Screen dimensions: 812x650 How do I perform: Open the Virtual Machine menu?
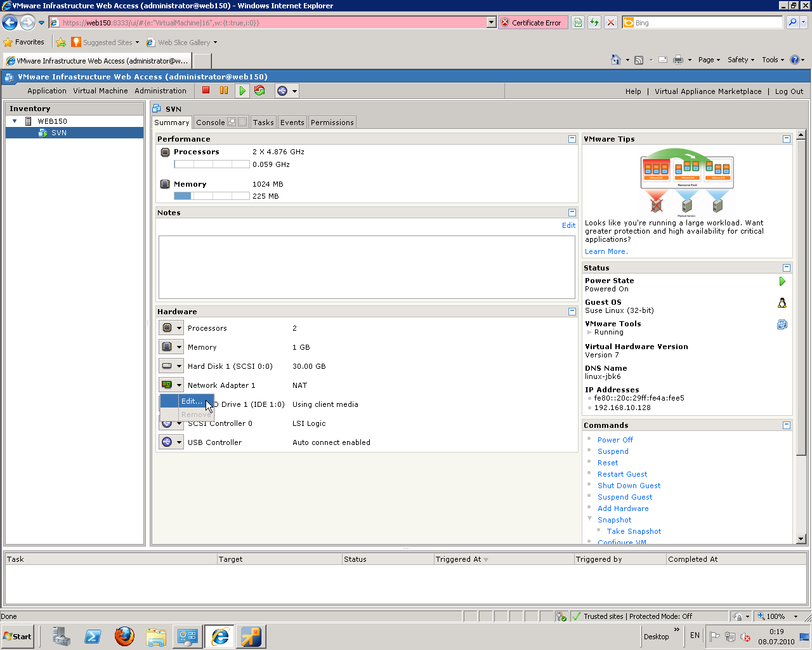(100, 91)
